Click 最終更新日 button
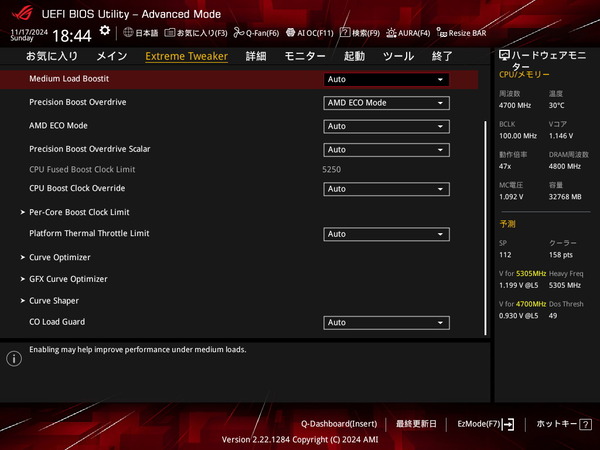This screenshot has height=450, width=600. [x=416, y=424]
